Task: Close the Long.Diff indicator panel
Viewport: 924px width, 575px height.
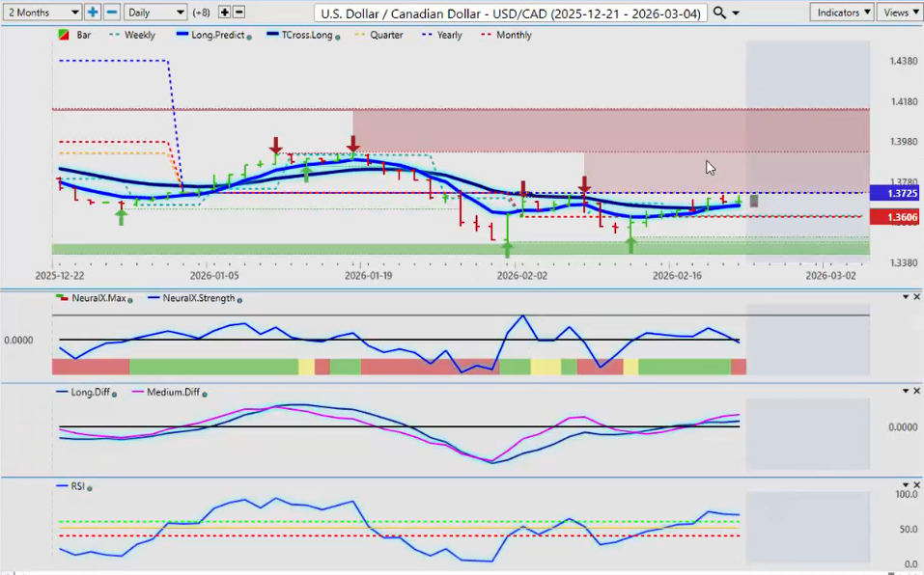Action: (916, 391)
